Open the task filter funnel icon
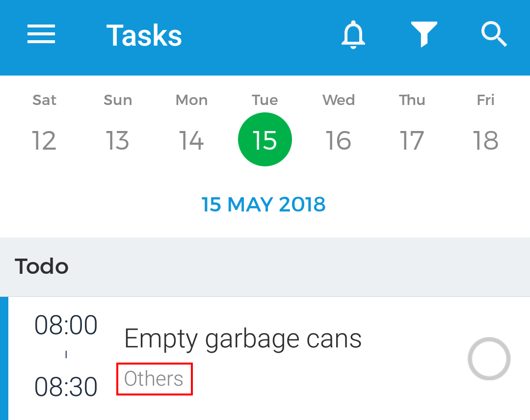Screen dimensions: 530x420 tap(424, 34)
